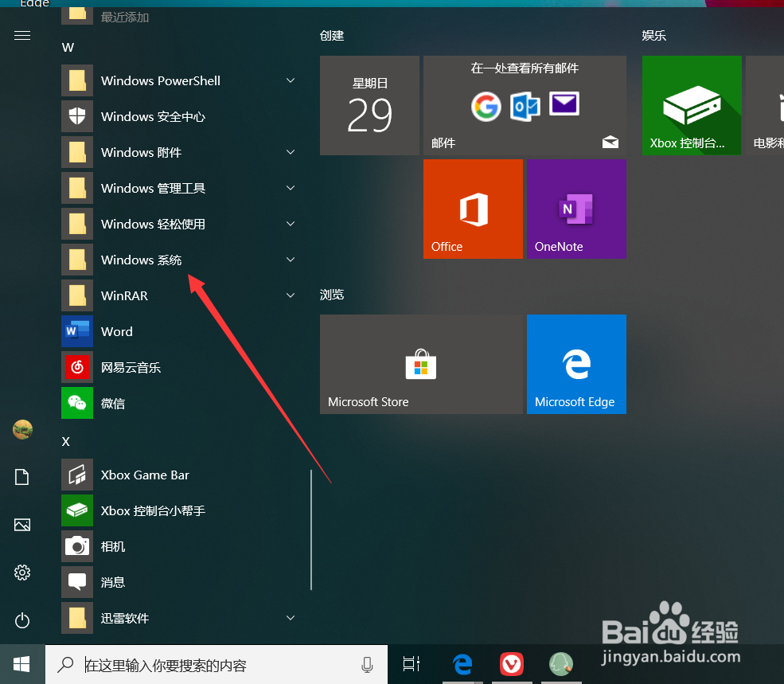Click the app list scrollbar
This screenshot has width=784, height=684.
coord(311,530)
